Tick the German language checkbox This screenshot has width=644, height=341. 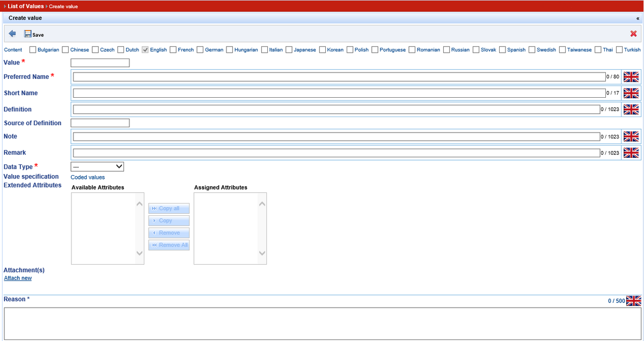200,50
